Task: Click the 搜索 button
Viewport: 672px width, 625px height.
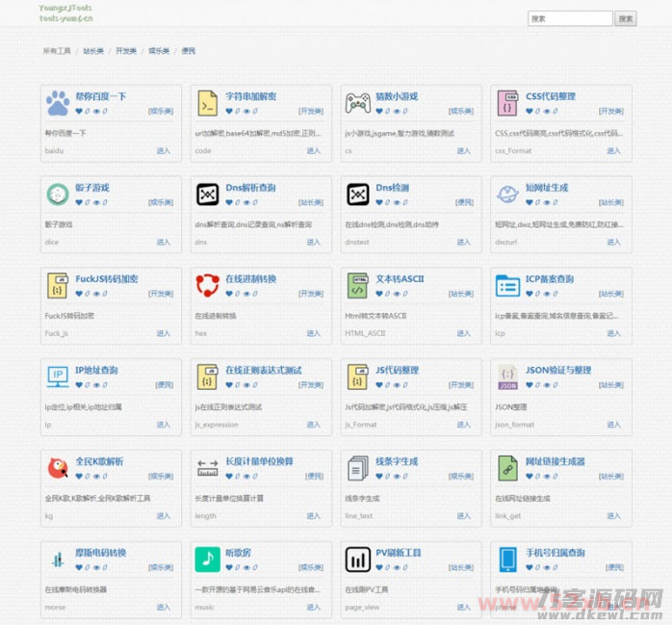Action: (x=626, y=19)
